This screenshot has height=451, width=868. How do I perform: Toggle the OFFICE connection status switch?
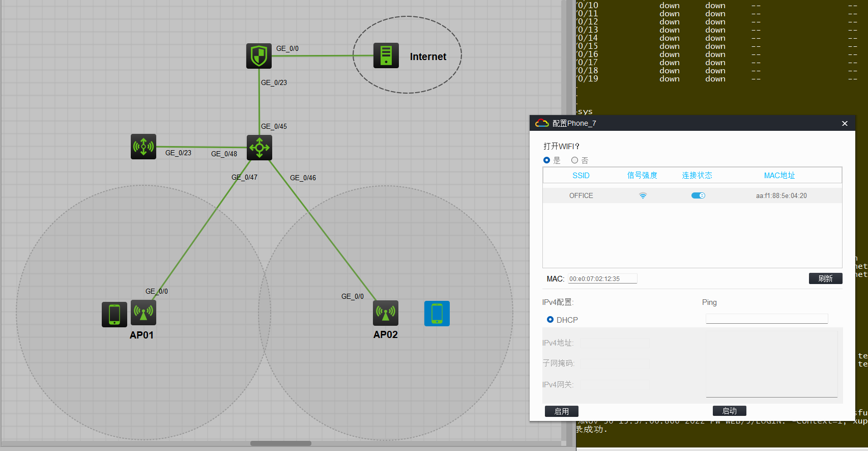coord(698,195)
